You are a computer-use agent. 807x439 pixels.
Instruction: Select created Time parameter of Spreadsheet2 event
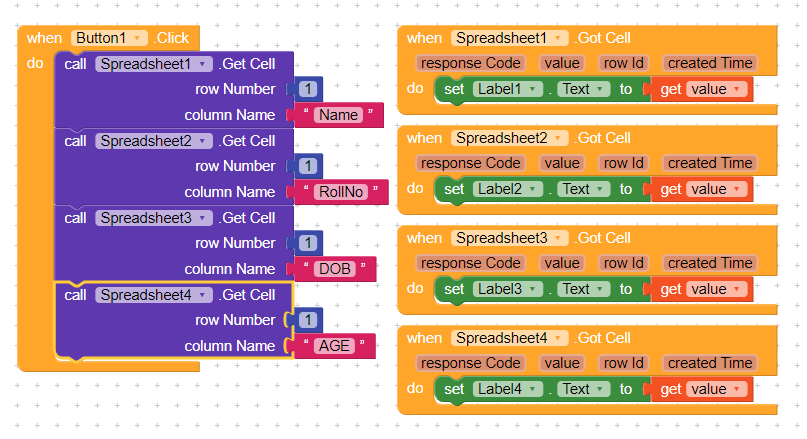710,163
